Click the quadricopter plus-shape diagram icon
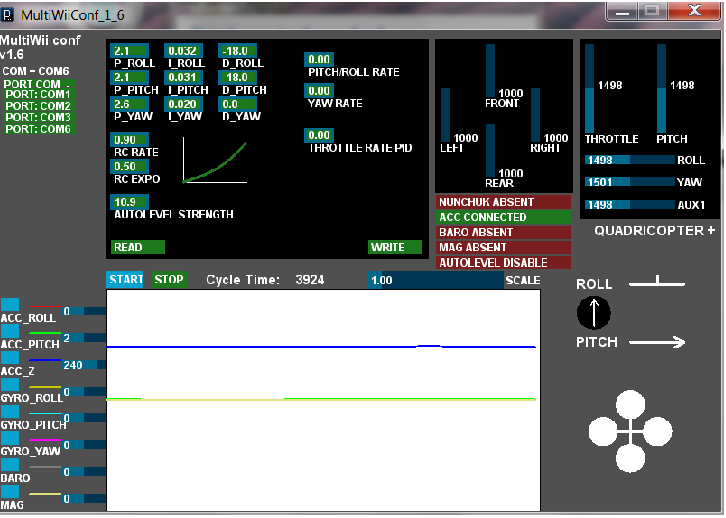 (x=630, y=431)
